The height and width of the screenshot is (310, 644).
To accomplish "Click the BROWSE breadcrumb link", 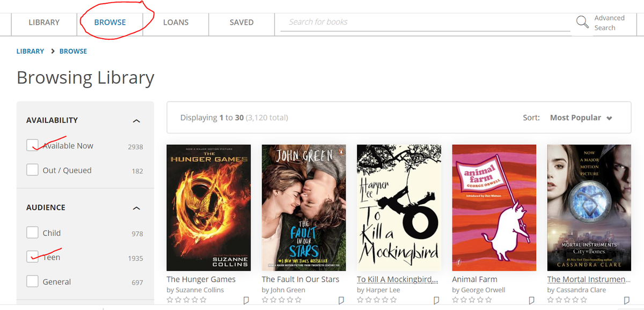I will [73, 51].
